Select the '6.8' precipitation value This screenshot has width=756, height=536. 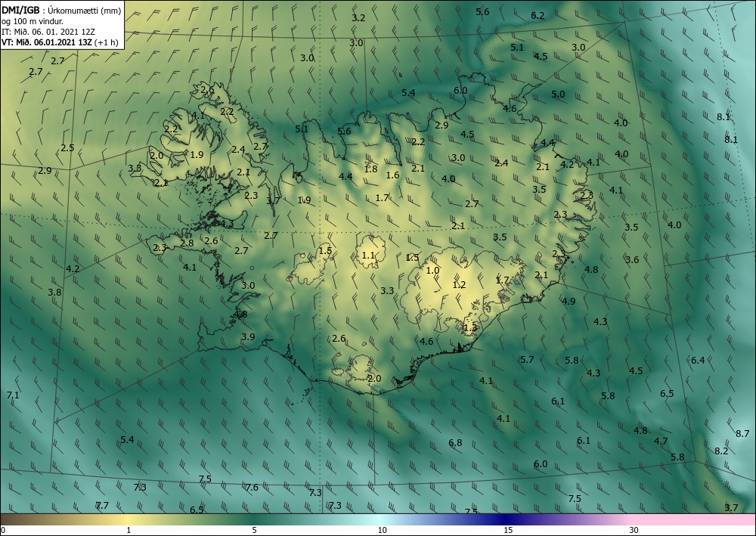pos(455,442)
